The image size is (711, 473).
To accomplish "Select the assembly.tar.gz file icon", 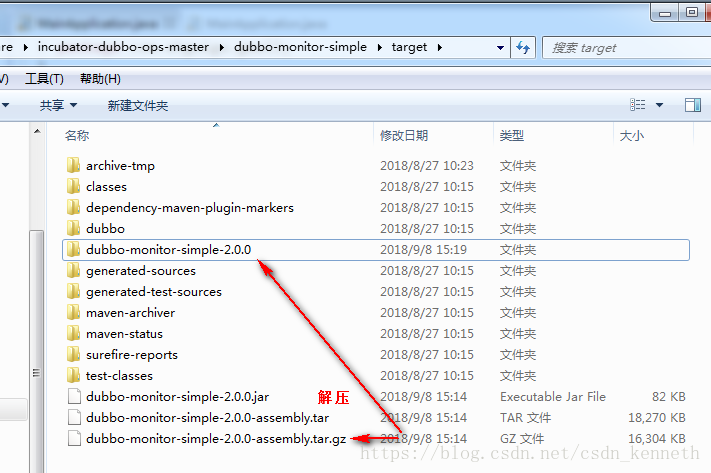I will click(x=74, y=439).
